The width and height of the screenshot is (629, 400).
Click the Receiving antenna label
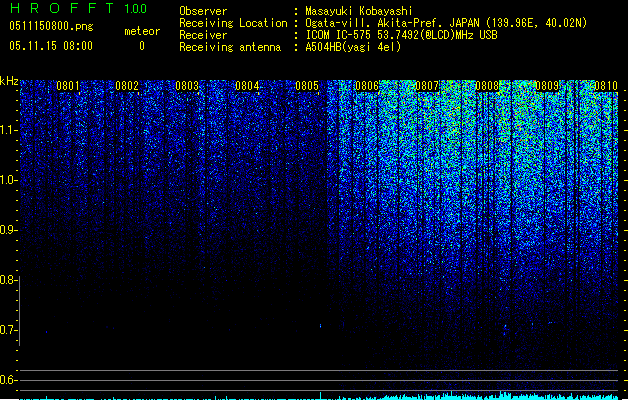(x=230, y=47)
